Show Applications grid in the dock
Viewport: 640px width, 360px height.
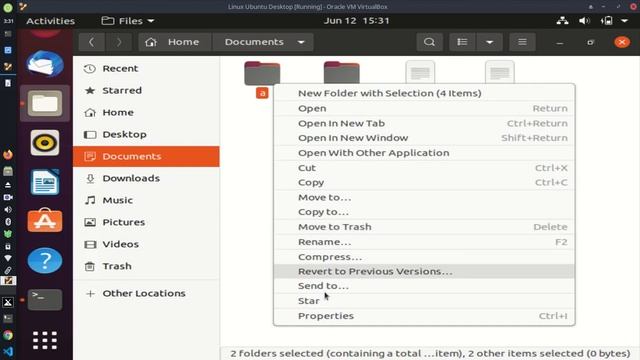coord(45,340)
